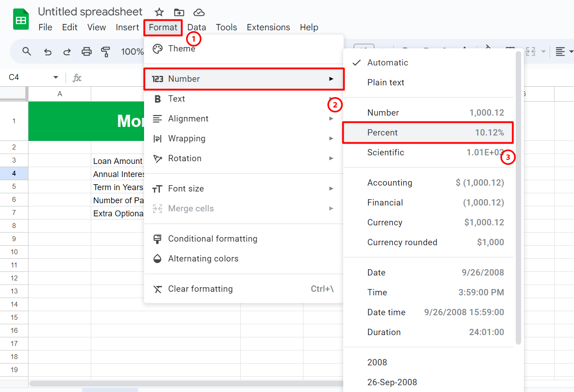The image size is (574, 392).
Task: Activate the paint format tool
Action: click(106, 51)
